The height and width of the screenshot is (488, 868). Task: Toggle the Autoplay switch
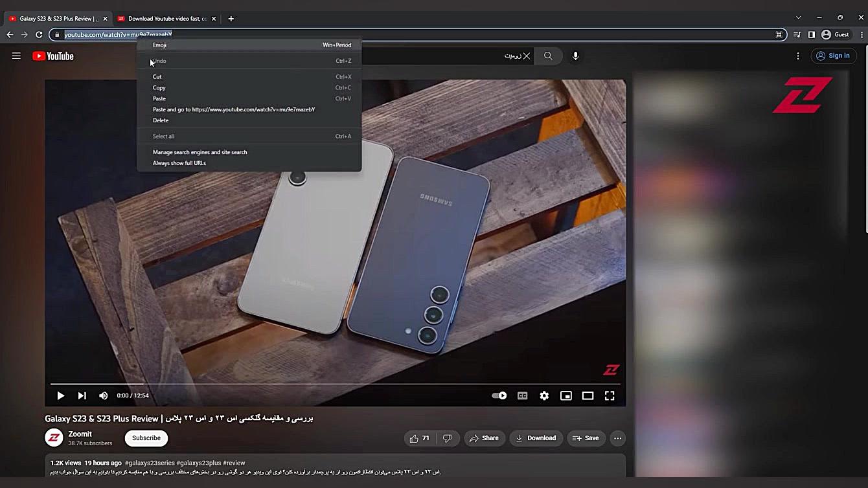click(x=498, y=395)
